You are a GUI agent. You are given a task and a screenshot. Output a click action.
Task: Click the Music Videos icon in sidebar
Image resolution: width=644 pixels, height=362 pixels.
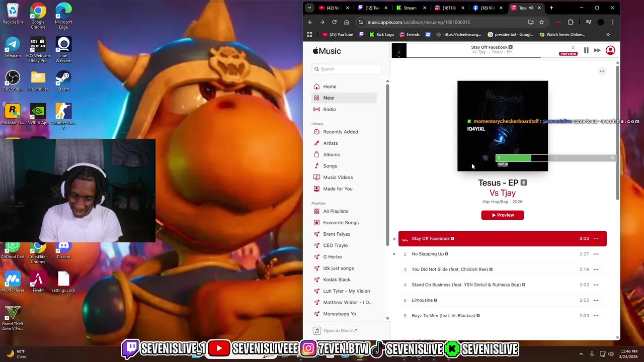pyautogui.click(x=316, y=177)
